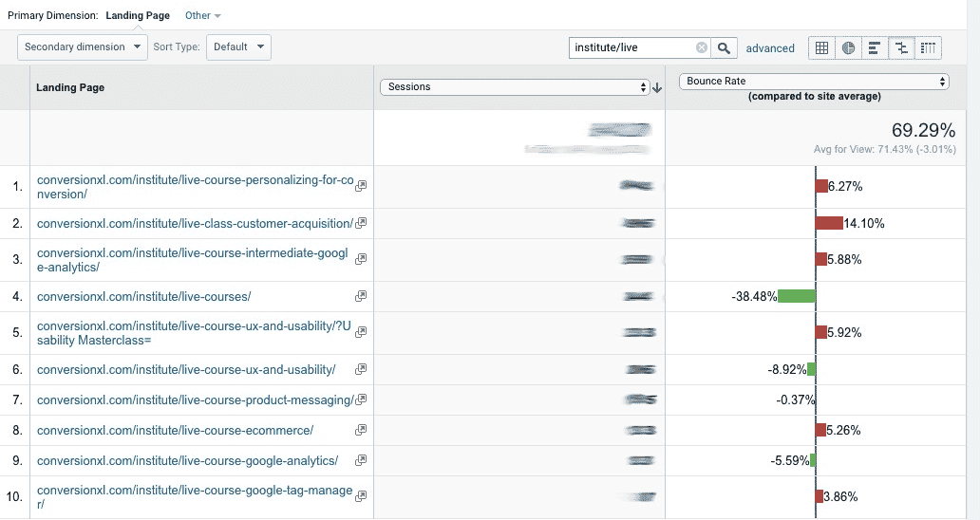The height and width of the screenshot is (520, 980).
Task: Open the live-class-customer-acquisition landing page link
Action: pos(195,224)
